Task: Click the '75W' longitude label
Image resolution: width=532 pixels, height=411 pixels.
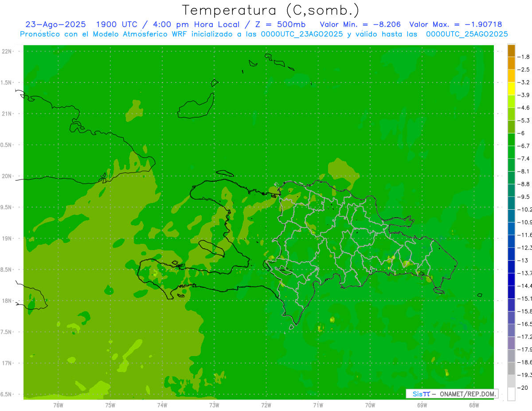Action: (110, 405)
